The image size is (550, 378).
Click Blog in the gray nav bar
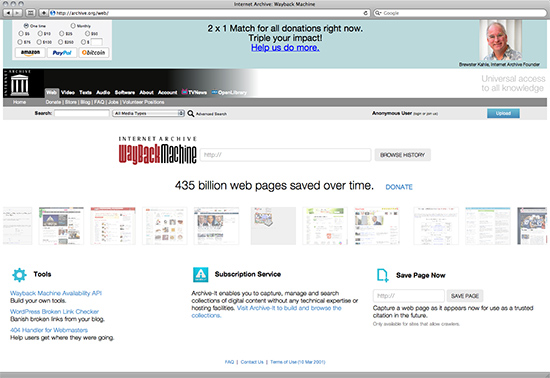click(85, 102)
